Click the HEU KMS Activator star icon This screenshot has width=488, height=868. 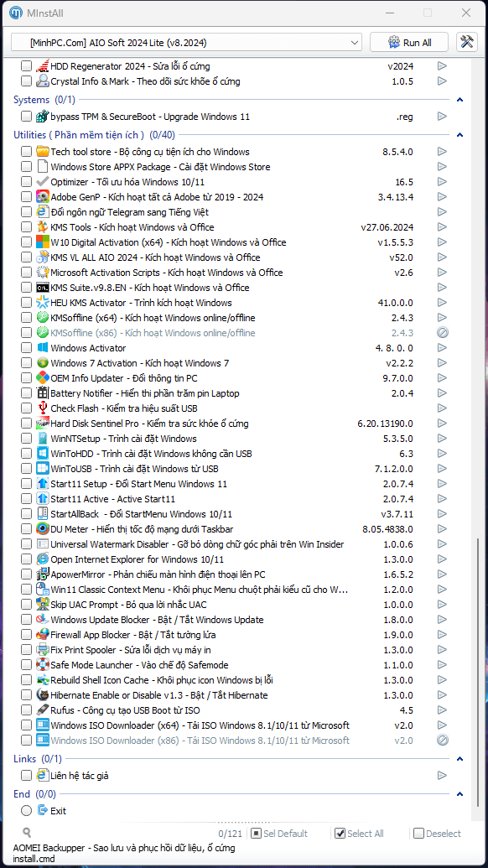point(43,302)
